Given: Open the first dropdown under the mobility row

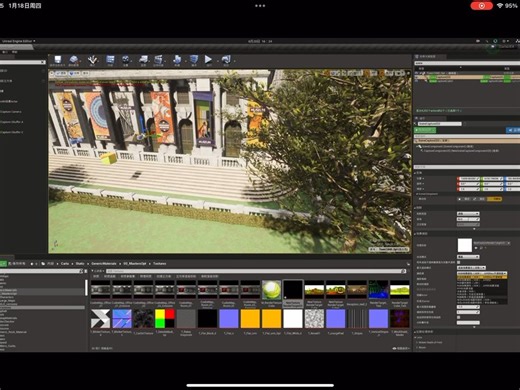Looking at the screenshot, I should click(468, 214).
